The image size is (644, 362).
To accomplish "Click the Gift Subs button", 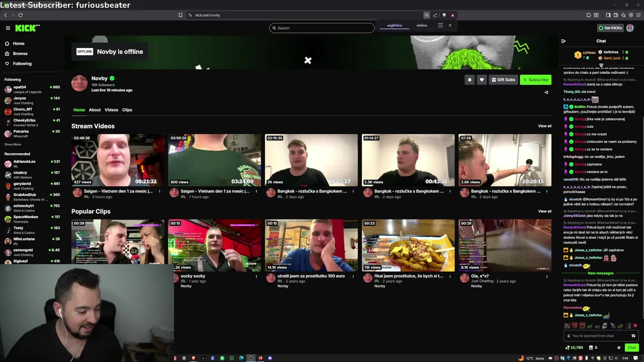I will point(503,79).
